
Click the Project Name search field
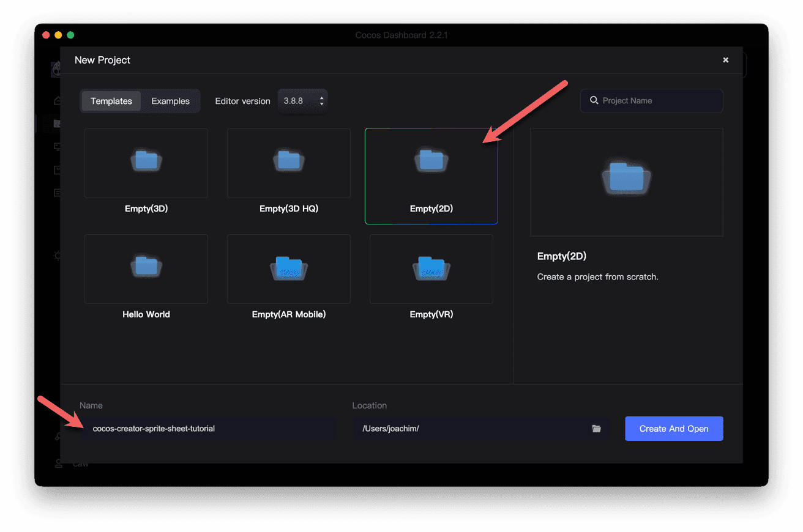coord(652,101)
